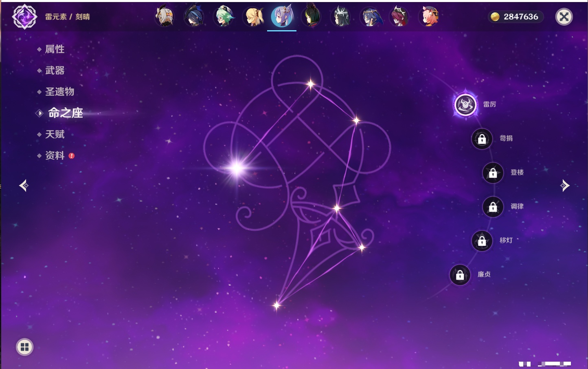This screenshot has height=369, width=588.
Task: Open the 属性 attributes tab
Action: click(55, 49)
